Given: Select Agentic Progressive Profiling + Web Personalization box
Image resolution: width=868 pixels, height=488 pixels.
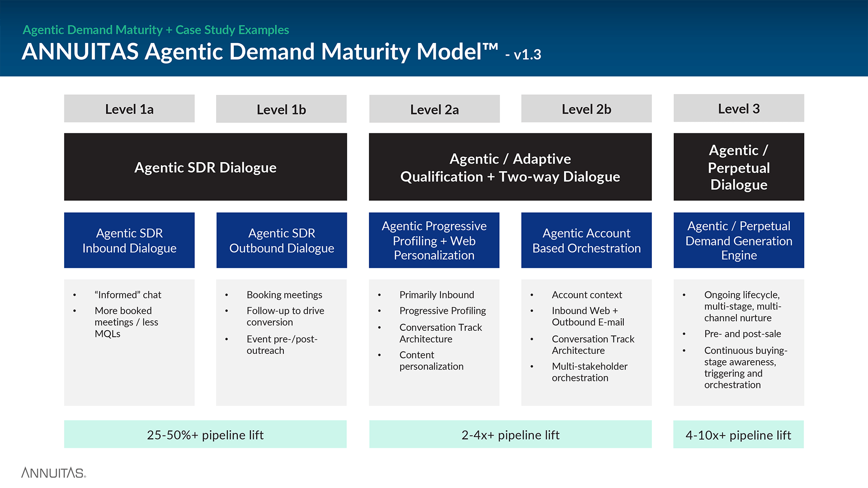Looking at the screenshot, I should (x=434, y=240).
